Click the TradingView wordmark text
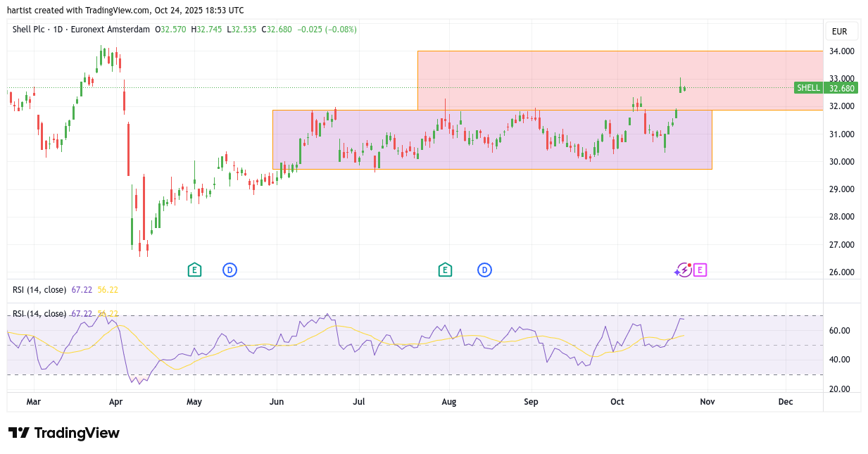This screenshot has width=868, height=454. pyautogui.click(x=77, y=433)
